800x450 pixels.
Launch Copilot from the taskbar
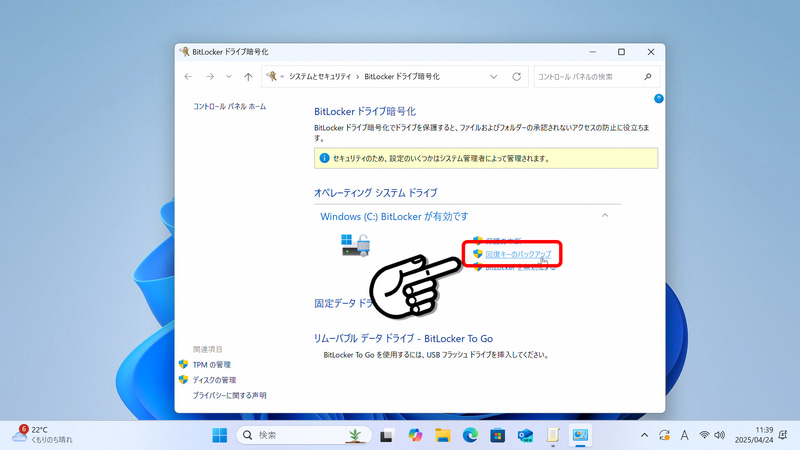415,435
